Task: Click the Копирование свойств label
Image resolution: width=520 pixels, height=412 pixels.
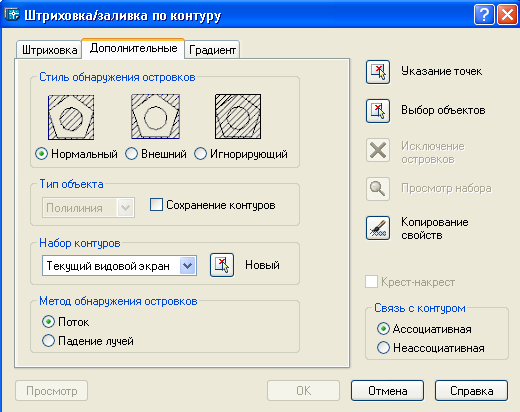Action: (435, 229)
